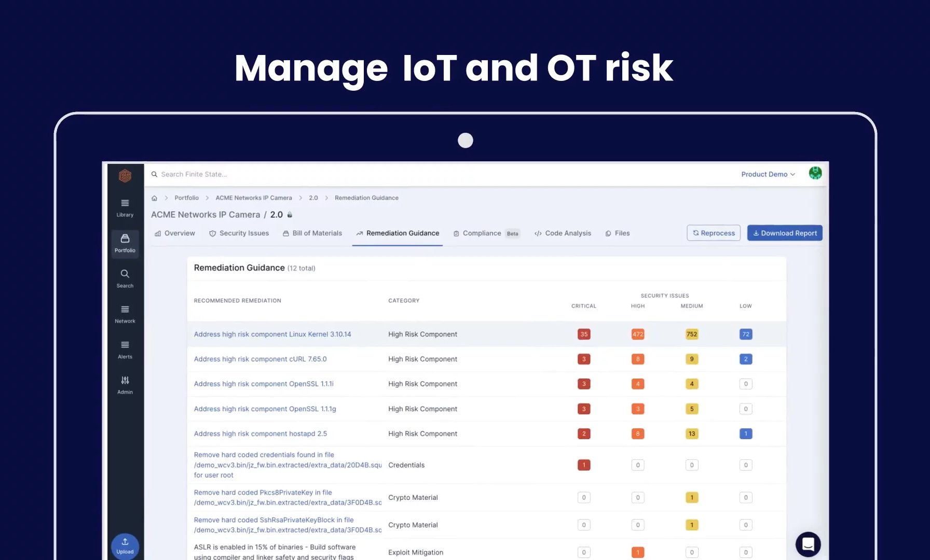The height and width of the screenshot is (560, 930).
Task: Click ASLR is enabled remediation text
Action: (x=275, y=552)
